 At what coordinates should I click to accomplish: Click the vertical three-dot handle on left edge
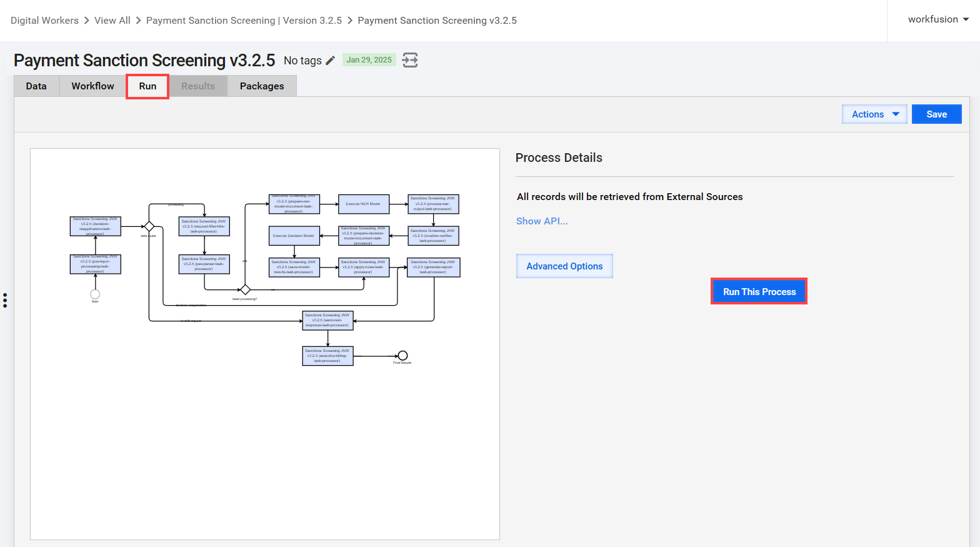[5, 300]
